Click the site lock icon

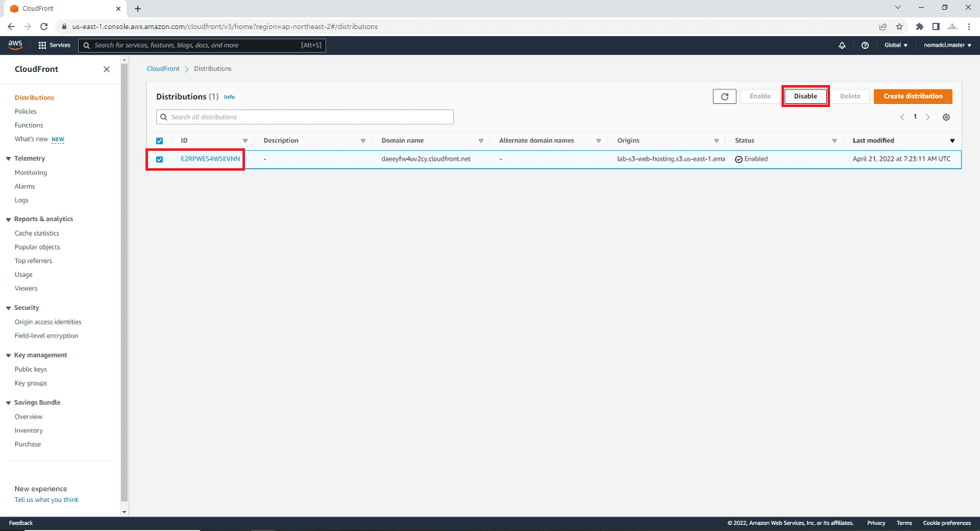(x=64, y=26)
